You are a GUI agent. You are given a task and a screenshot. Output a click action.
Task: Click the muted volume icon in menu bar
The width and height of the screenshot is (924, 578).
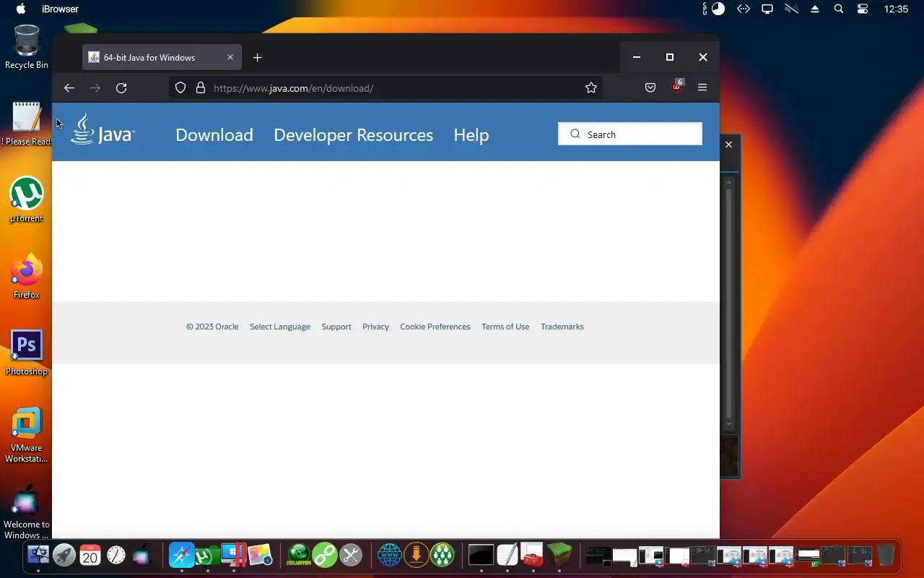(791, 9)
